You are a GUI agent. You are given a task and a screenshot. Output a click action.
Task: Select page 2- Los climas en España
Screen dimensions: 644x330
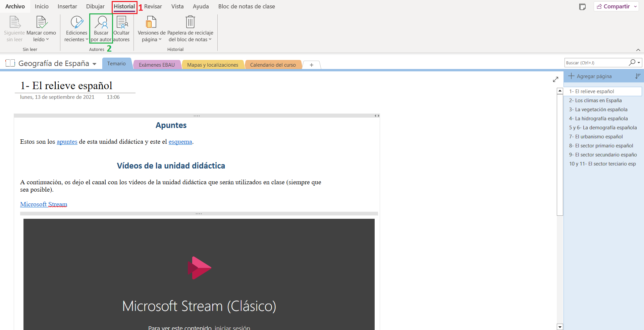595,101
